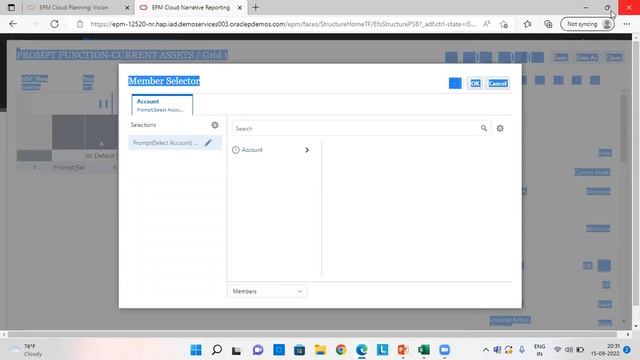Image resolution: width=640 pixels, height=360 pixels.
Task: Select the Account dimension tab
Action: coord(162,105)
